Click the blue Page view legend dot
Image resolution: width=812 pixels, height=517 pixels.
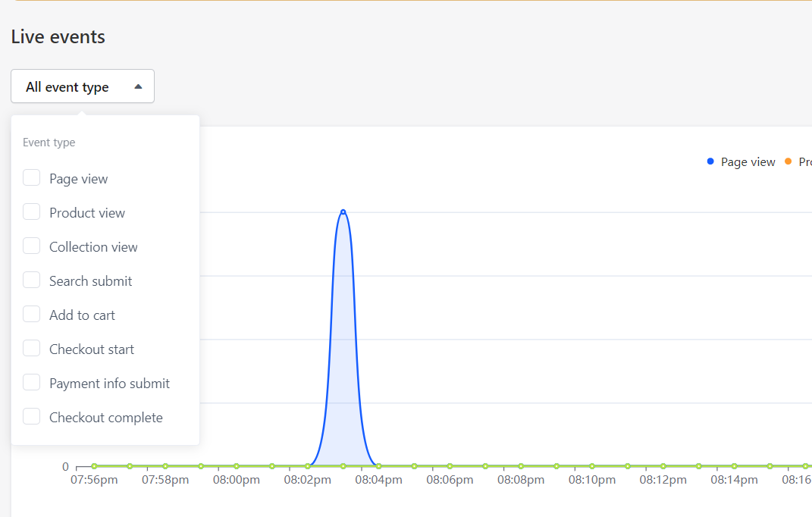710,161
